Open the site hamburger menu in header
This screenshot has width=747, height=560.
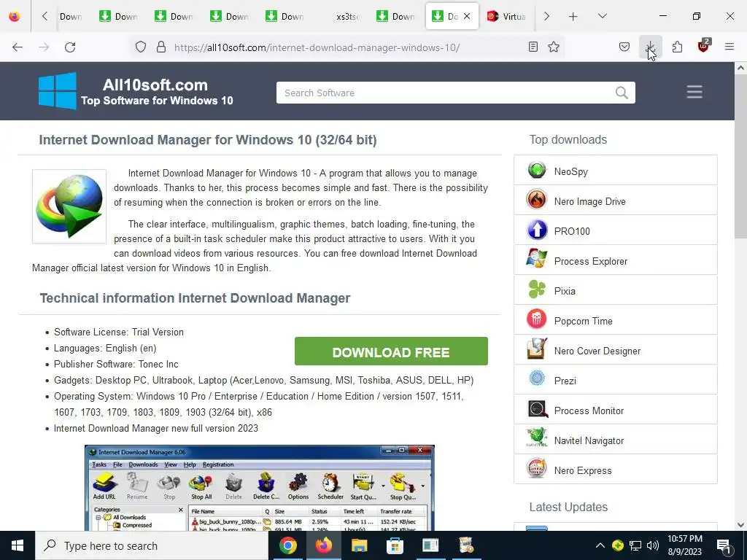coord(694,91)
